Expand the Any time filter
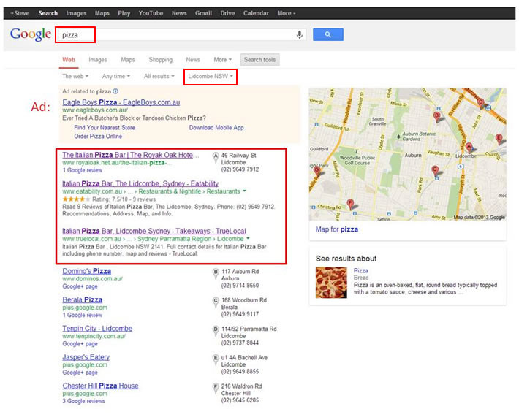Viewport: 519px width, 420px height. (x=116, y=76)
